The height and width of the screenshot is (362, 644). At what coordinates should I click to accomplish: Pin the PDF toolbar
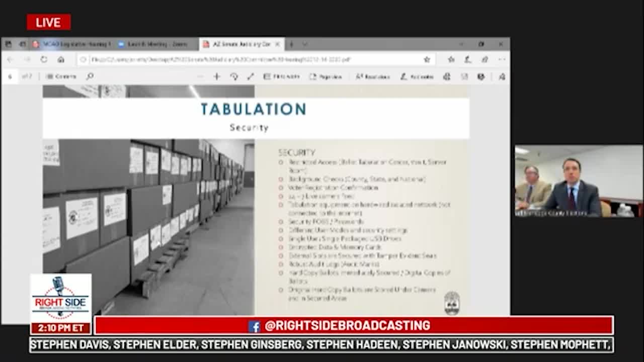pyautogui.click(x=502, y=76)
